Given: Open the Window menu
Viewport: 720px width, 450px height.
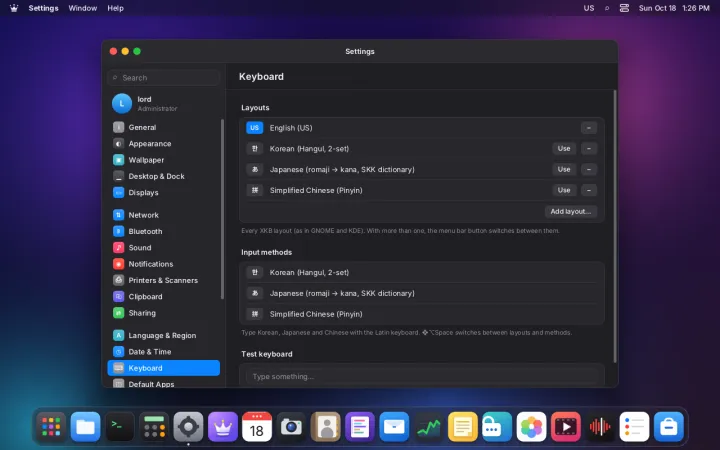Looking at the screenshot, I should (83, 8).
